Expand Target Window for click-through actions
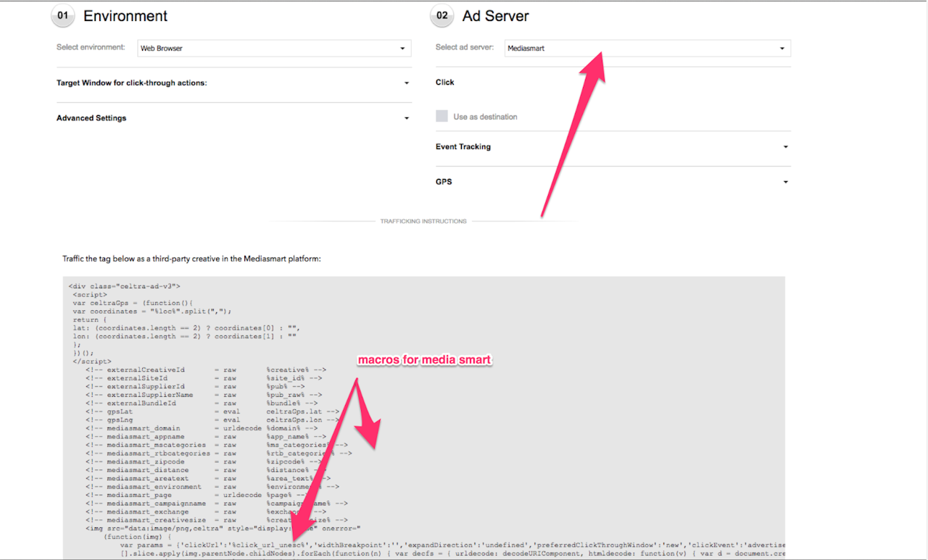 click(x=233, y=83)
